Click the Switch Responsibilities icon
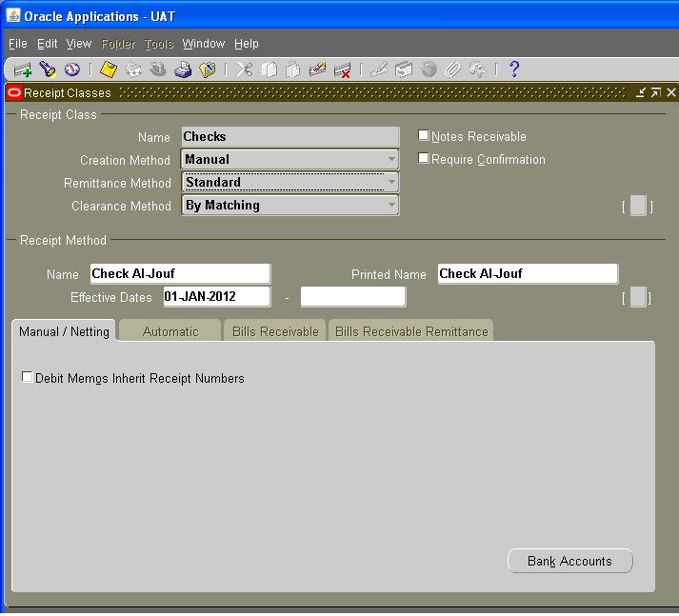This screenshot has width=679, height=616. 158,70
